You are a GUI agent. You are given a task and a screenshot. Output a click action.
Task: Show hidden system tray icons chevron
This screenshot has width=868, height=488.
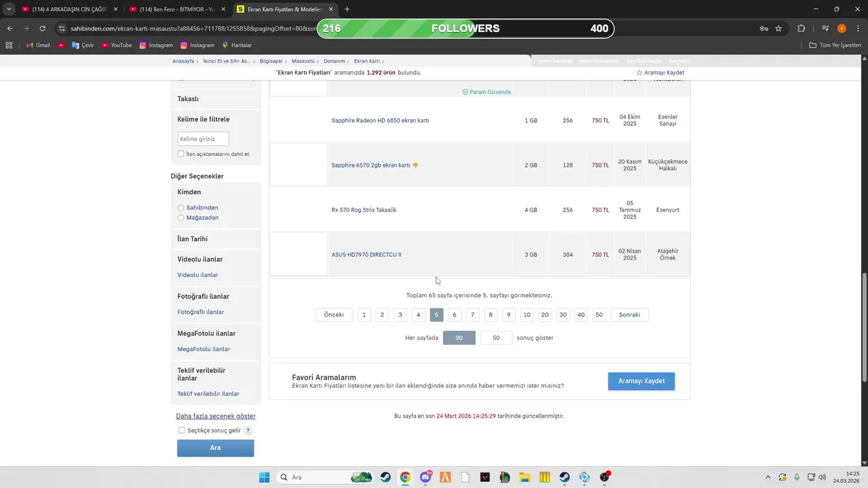[x=768, y=477]
